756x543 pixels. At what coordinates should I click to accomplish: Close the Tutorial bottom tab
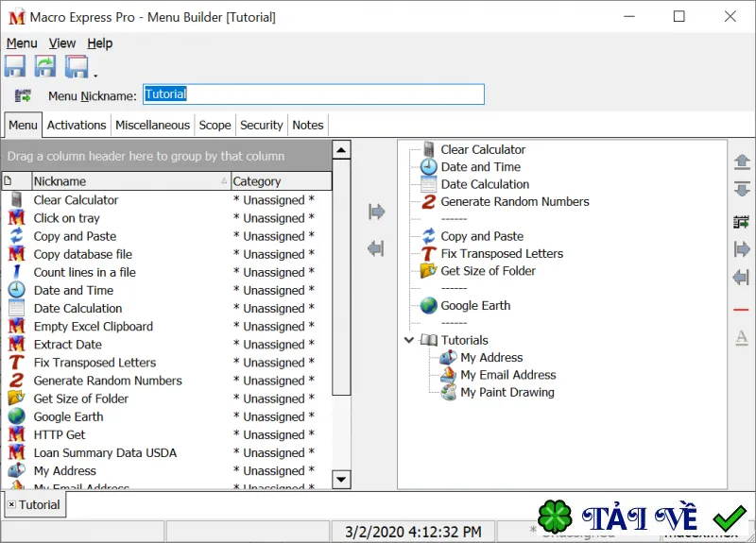pyautogui.click(x=11, y=504)
